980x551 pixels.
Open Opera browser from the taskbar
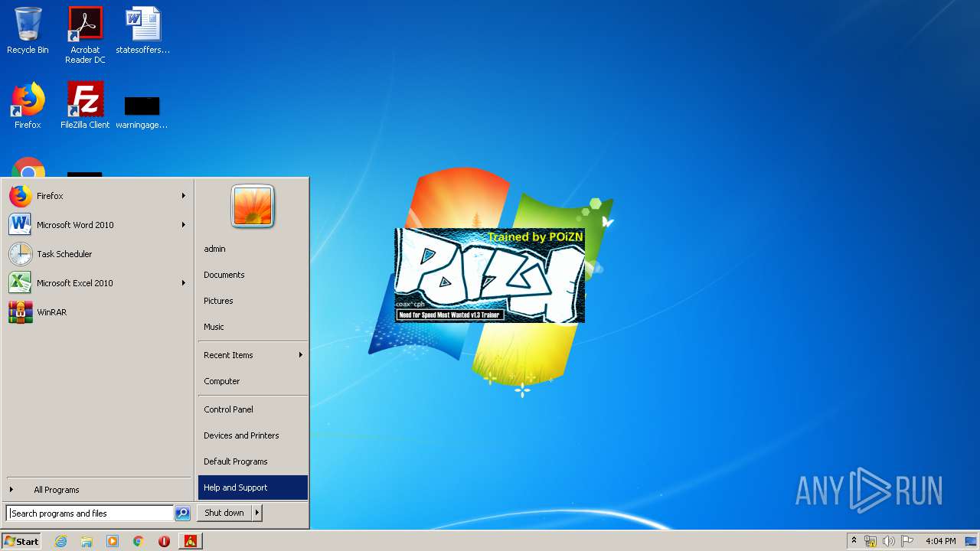pos(164,541)
